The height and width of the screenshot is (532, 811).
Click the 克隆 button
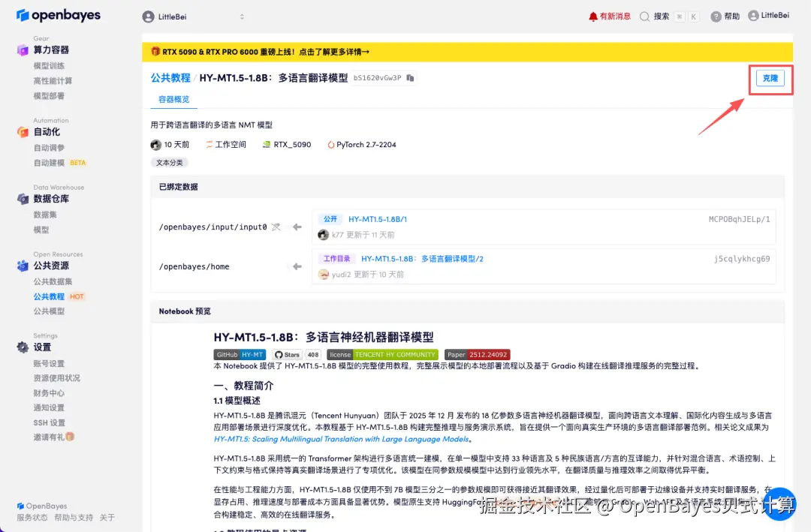[x=770, y=78]
